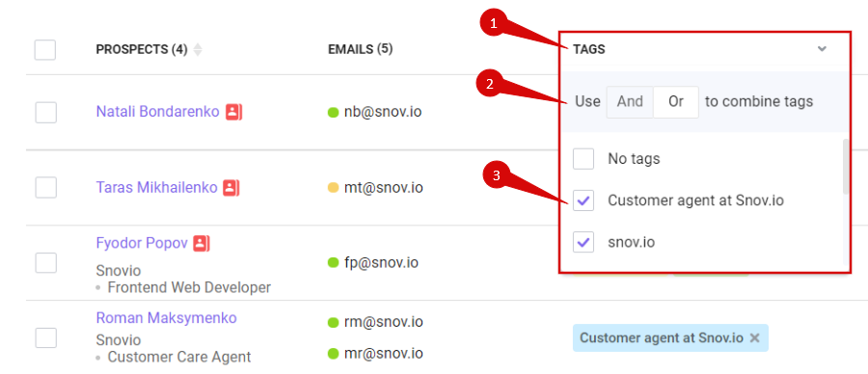Select Roman Maksymenko's row checkbox
Image resolution: width=868 pixels, height=374 pixels.
pos(46,337)
